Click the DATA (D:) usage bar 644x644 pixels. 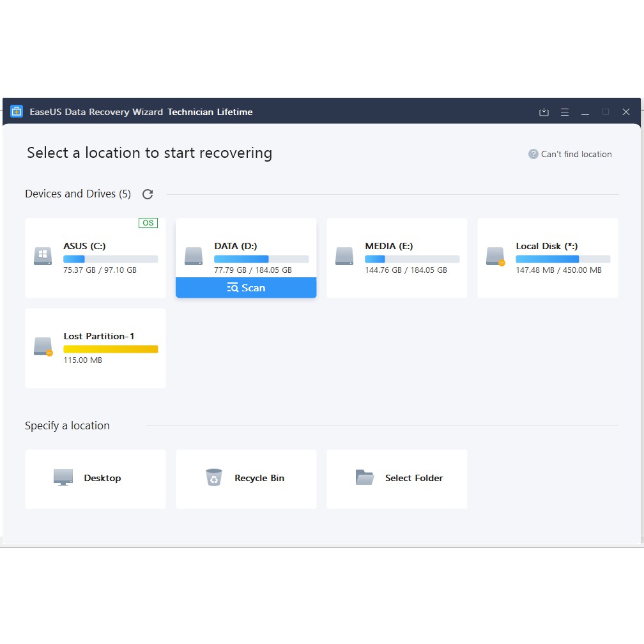click(261, 259)
